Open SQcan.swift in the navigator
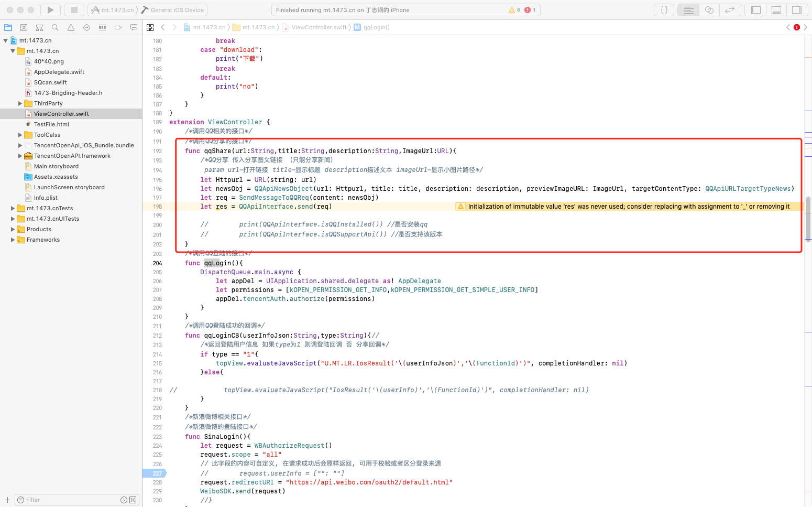Screen dimensions: 812x507 tap(50, 82)
